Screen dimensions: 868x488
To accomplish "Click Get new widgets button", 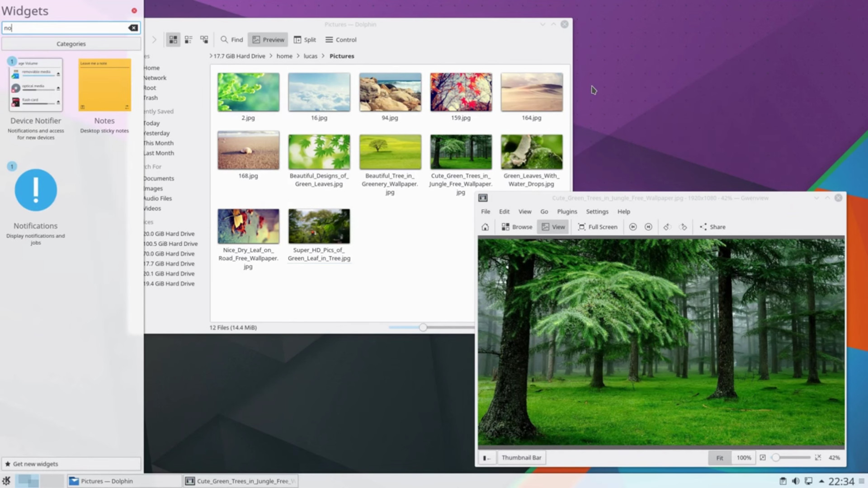I will 71,464.
